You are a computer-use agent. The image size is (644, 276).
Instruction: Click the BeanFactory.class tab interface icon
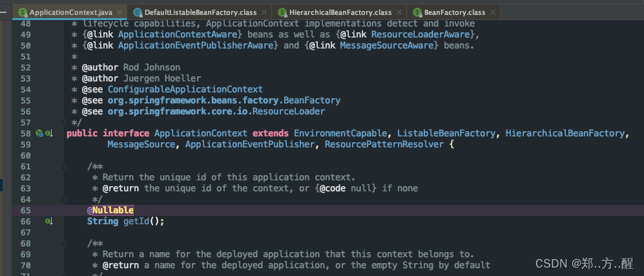click(x=417, y=12)
